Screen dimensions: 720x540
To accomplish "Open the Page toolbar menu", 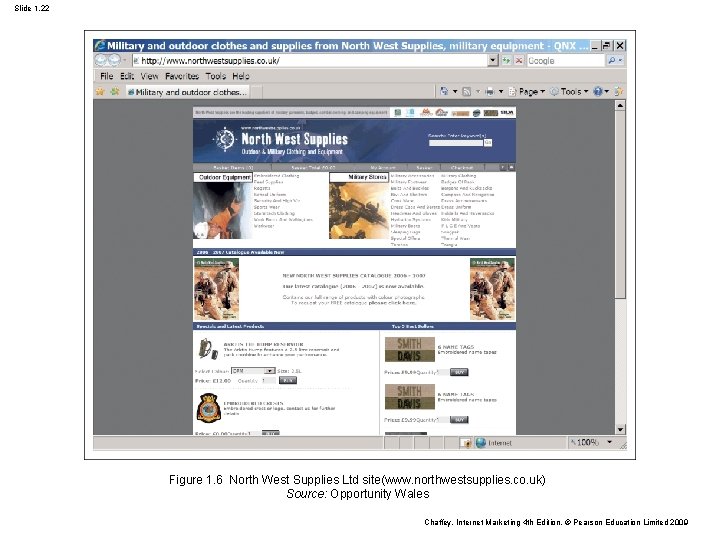I will click(x=527, y=92).
